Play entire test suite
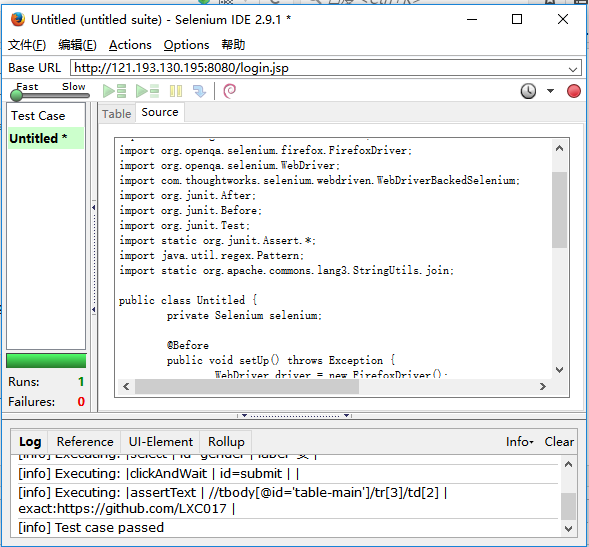Viewport: 589px width, 547px height. pyautogui.click(x=115, y=91)
